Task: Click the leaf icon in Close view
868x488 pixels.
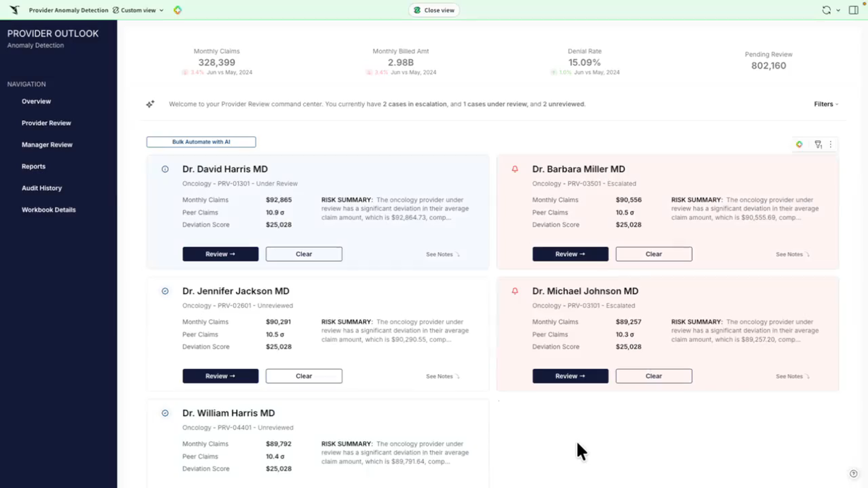Action: pos(417,10)
